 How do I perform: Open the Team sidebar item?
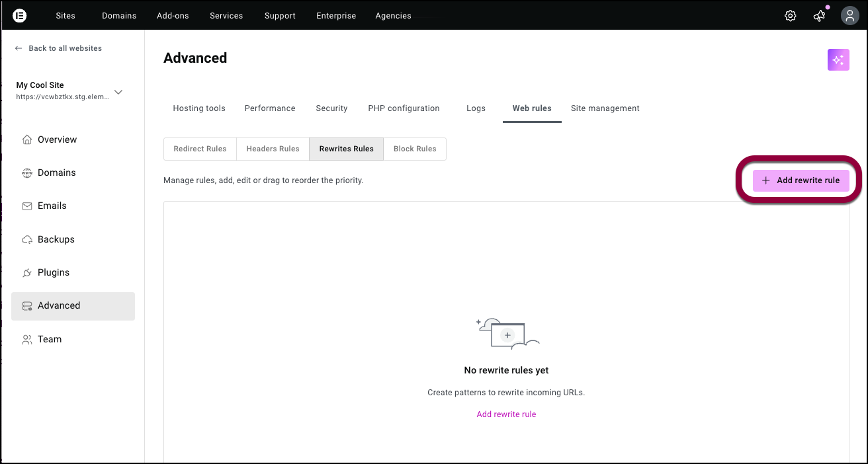point(50,339)
